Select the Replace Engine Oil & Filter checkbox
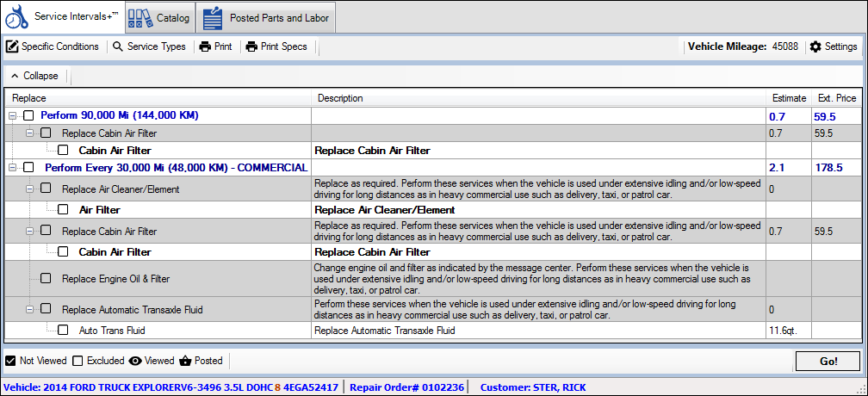Screen dimensions: 868x396 [x=46, y=278]
